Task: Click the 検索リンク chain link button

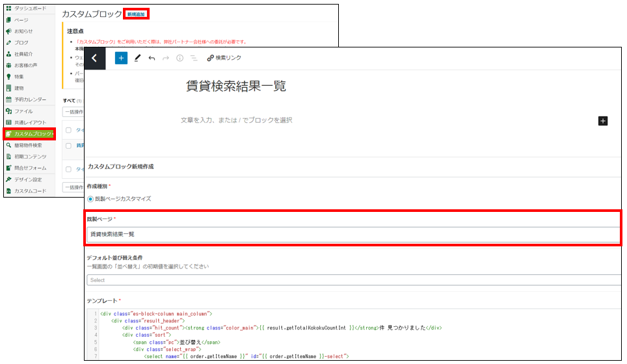Action: point(224,58)
